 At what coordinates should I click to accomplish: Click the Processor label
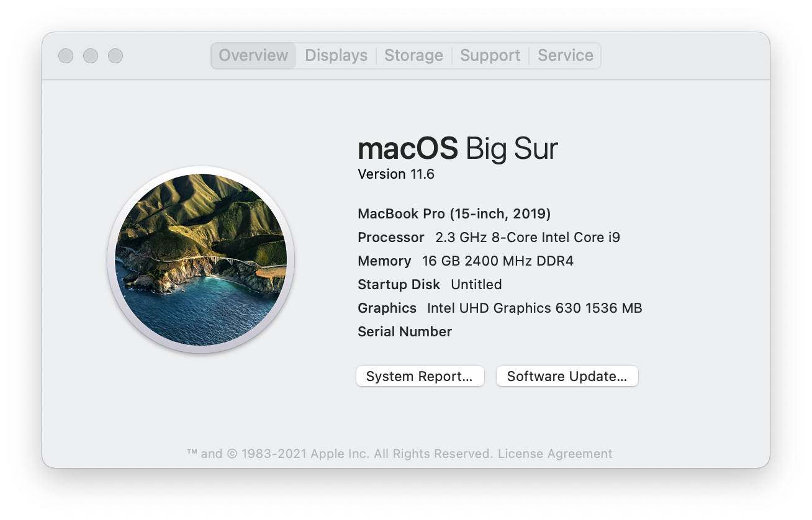[x=391, y=238]
